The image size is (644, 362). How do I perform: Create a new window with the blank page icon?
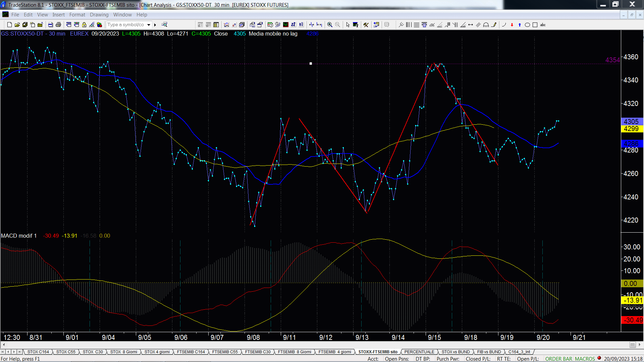pyautogui.click(x=9, y=25)
